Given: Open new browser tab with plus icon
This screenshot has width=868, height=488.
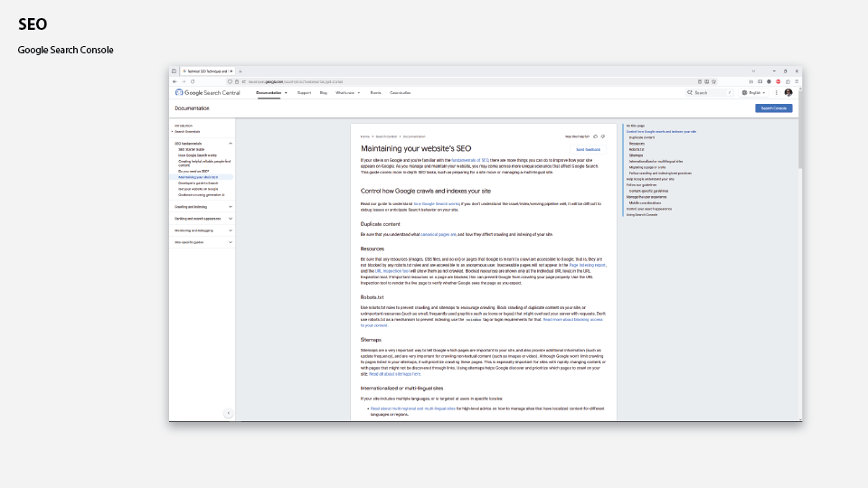Looking at the screenshot, I should click(x=241, y=70).
